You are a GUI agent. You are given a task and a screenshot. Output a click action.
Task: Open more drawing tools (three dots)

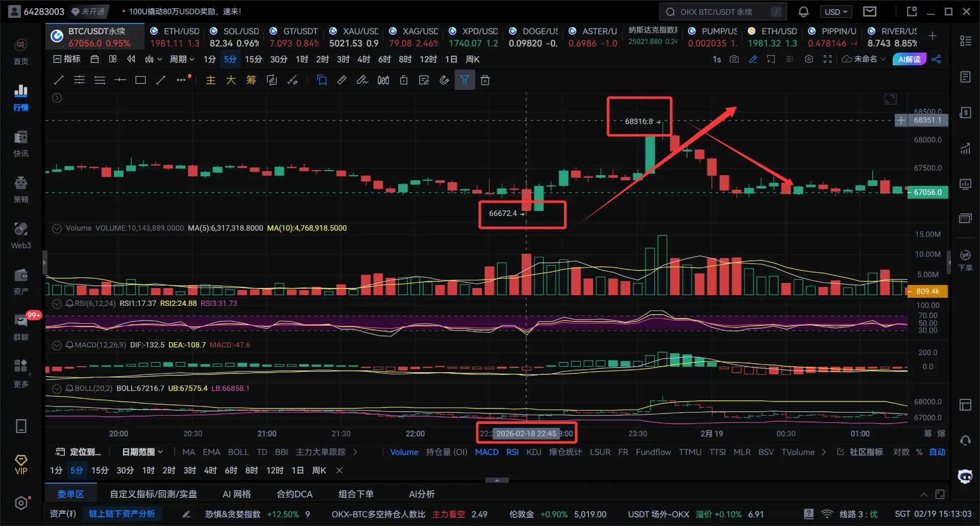pyautogui.click(x=182, y=80)
